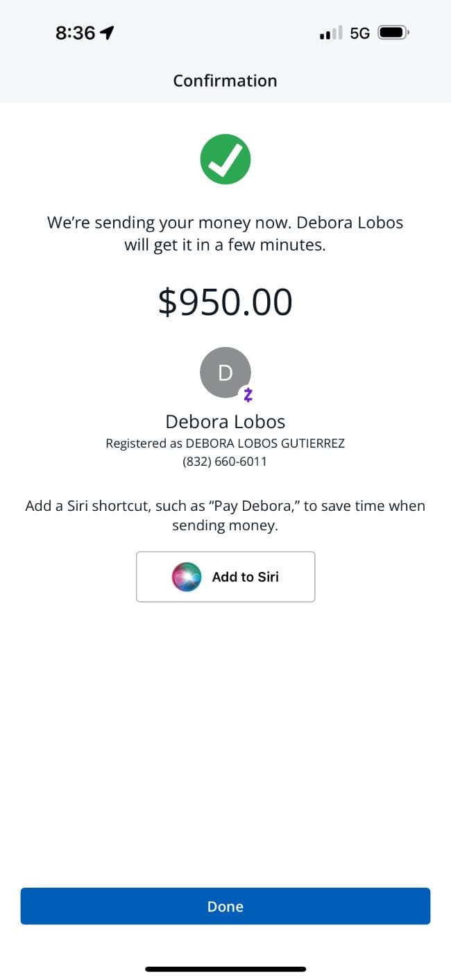The height and width of the screenshot is (980, 451).
Task: Tap the "We're sending your money now" message
Action: 225,223
